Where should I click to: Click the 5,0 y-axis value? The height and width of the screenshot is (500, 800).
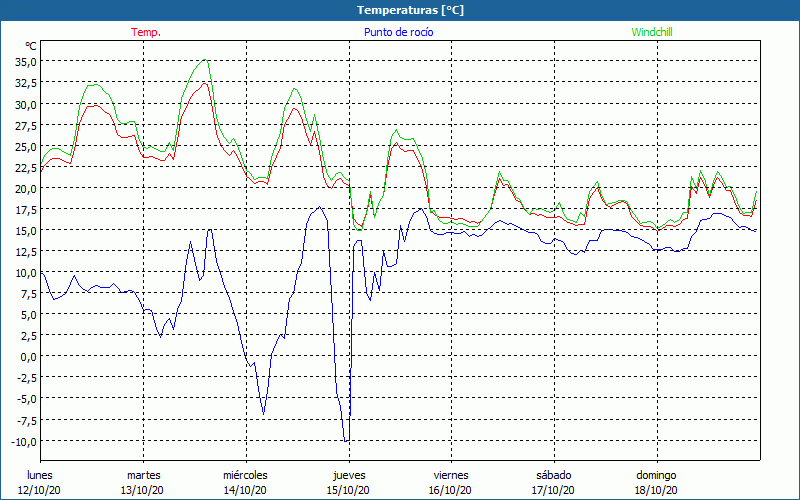tap(28, 315)
